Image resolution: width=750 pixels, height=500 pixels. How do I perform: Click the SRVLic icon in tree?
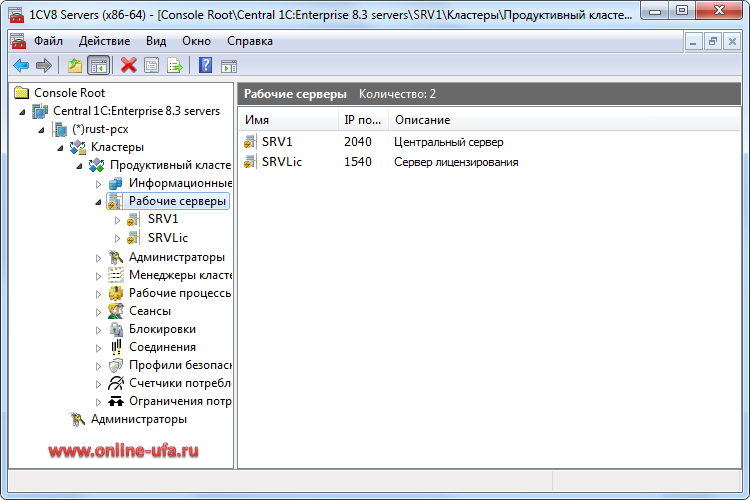[133, 237]
